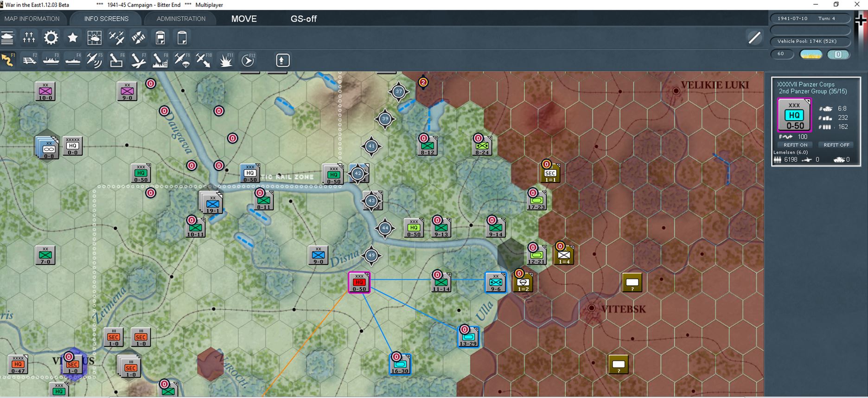The width and height of the screenshot is (868, 398).
Task: Select F3 naval transport mode
Action: pos(51,60)
